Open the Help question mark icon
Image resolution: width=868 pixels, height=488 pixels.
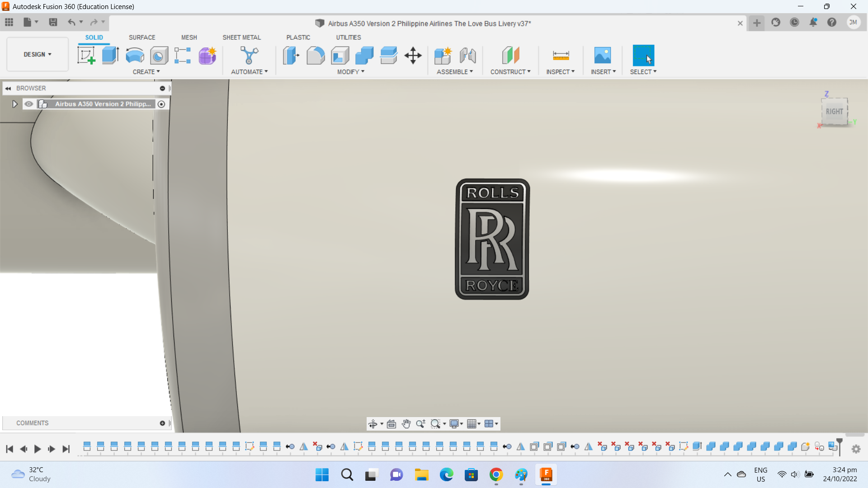point(832,22)
